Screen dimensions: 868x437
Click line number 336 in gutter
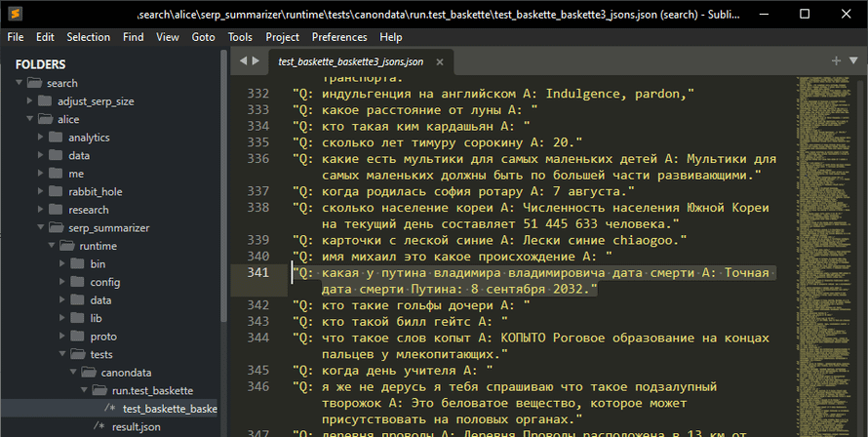click(258, 158)
